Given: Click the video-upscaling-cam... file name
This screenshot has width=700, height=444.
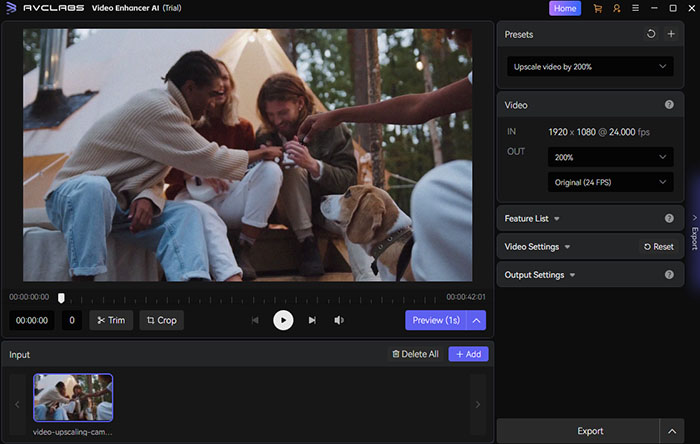Looking at the screenshot, I should pos(72,432).
